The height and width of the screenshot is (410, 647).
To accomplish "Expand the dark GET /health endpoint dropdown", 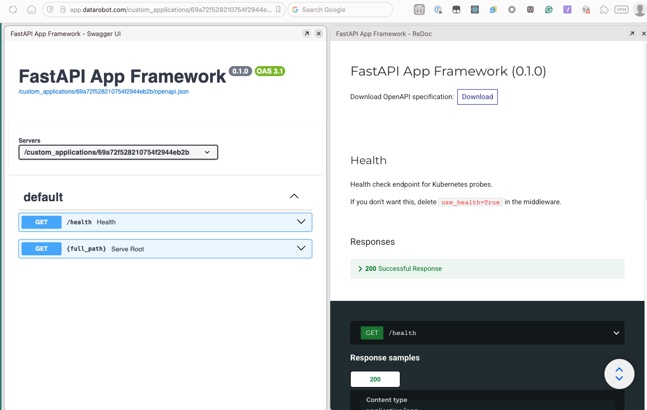I will pyautogui.click(x=487, y=333).
